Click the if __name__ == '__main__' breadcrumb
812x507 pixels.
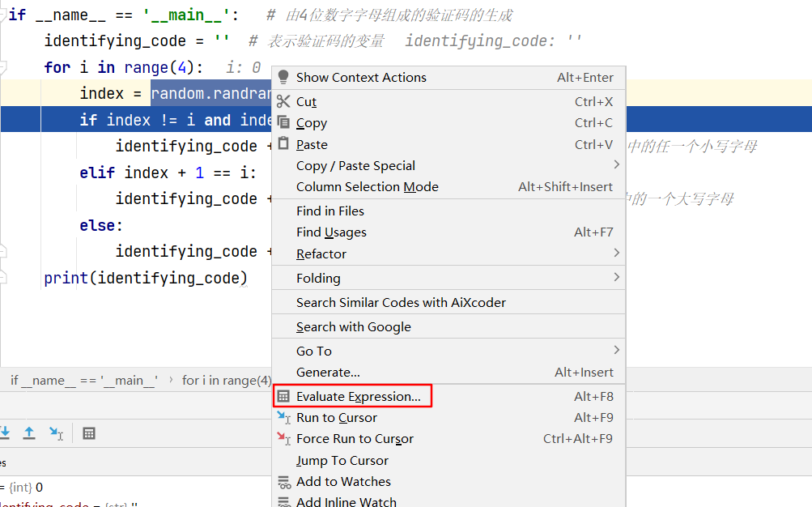pos(84,380)
